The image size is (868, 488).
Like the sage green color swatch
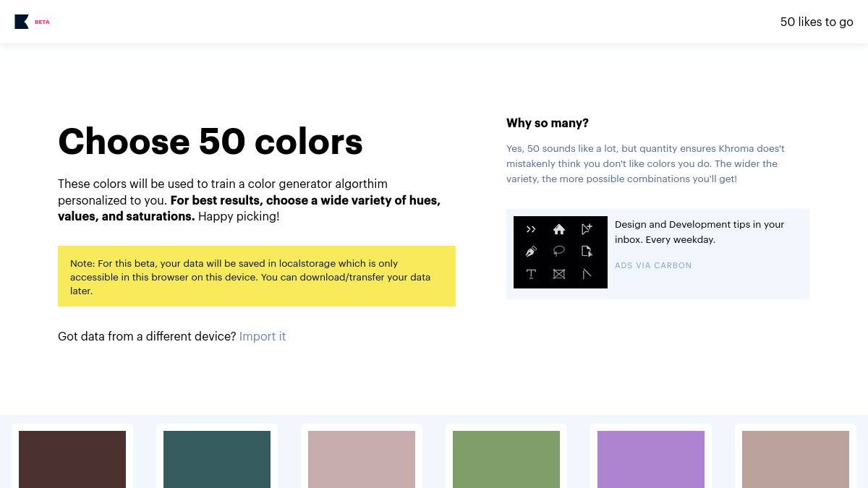(x=506, y=460)
